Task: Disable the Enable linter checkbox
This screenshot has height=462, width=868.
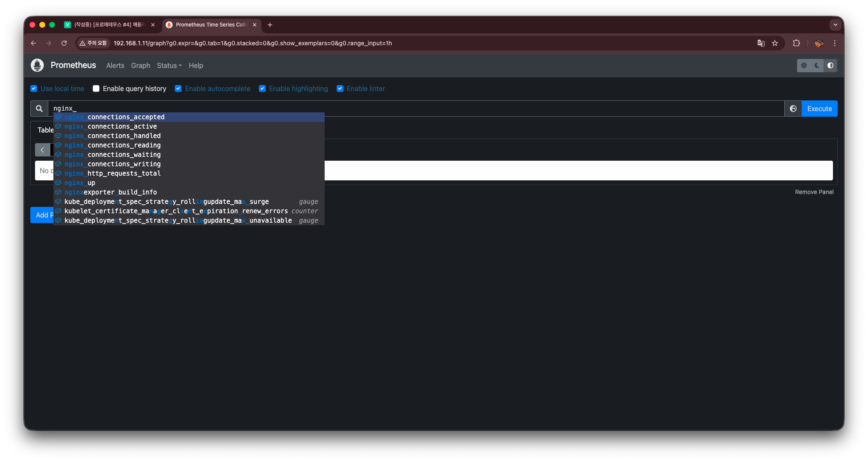Action: 340,88
